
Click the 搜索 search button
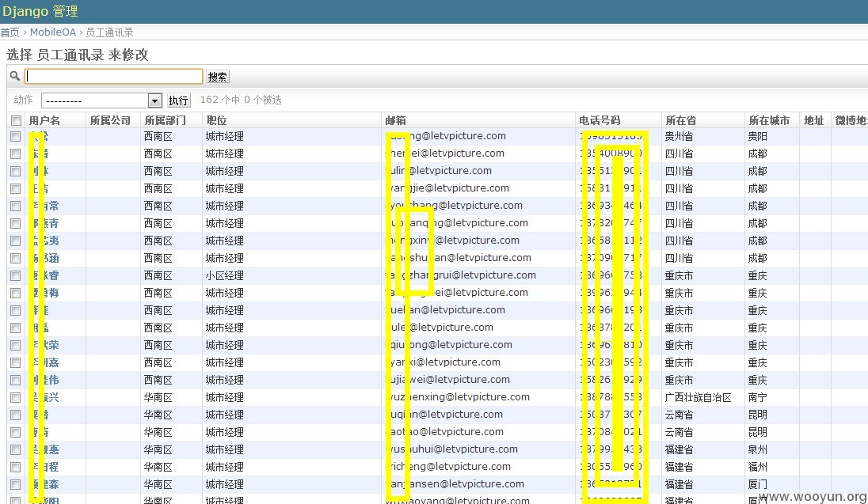point(218,77)
